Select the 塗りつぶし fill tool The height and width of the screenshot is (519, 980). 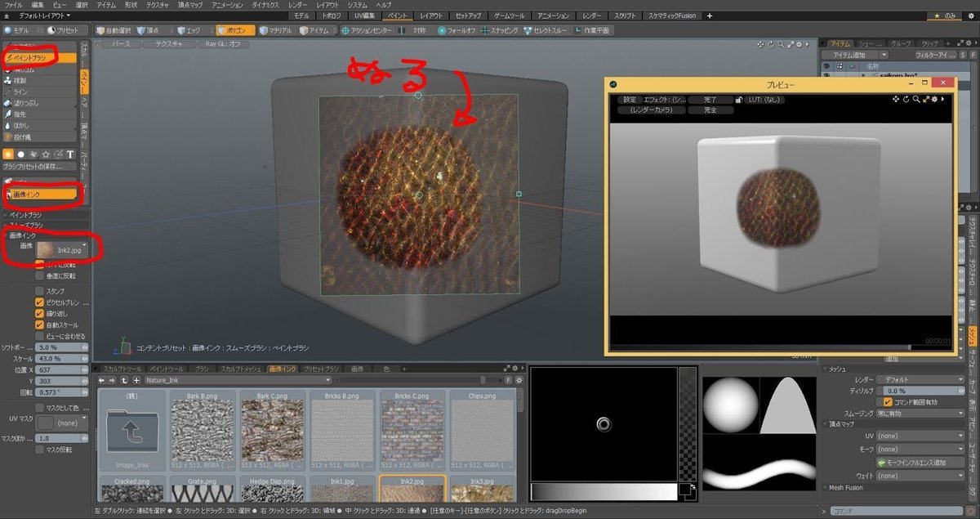(39, 103)
